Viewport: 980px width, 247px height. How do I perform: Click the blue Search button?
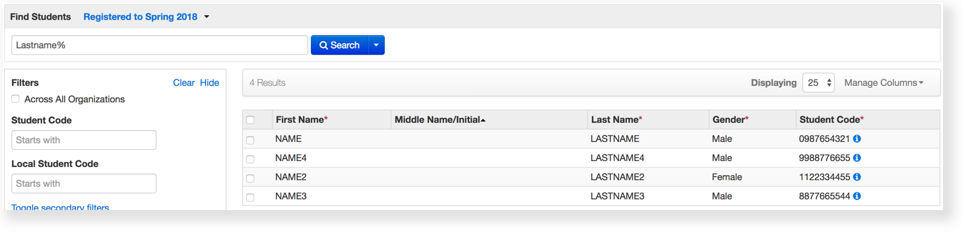point(340,45)
